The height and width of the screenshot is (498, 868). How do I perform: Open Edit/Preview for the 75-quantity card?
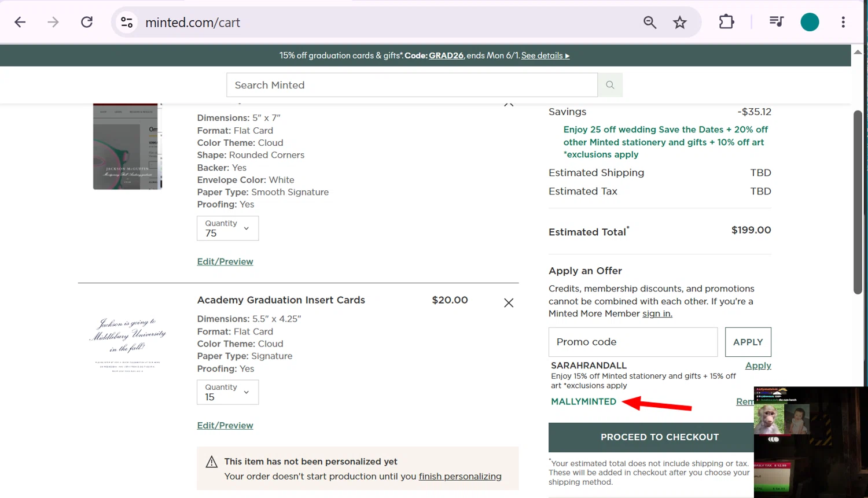(x=225, y=261)
